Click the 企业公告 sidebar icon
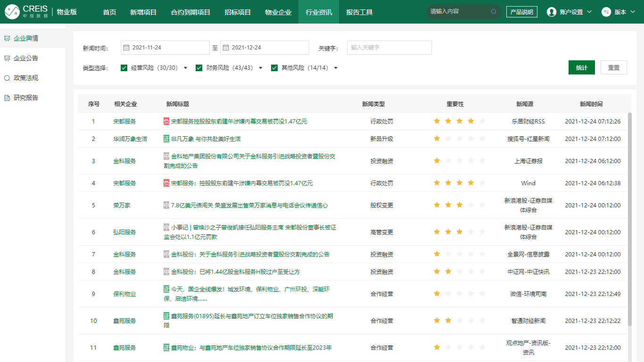Image resolution: width=644 pixels, height=362 pixels. click(7, 58)
